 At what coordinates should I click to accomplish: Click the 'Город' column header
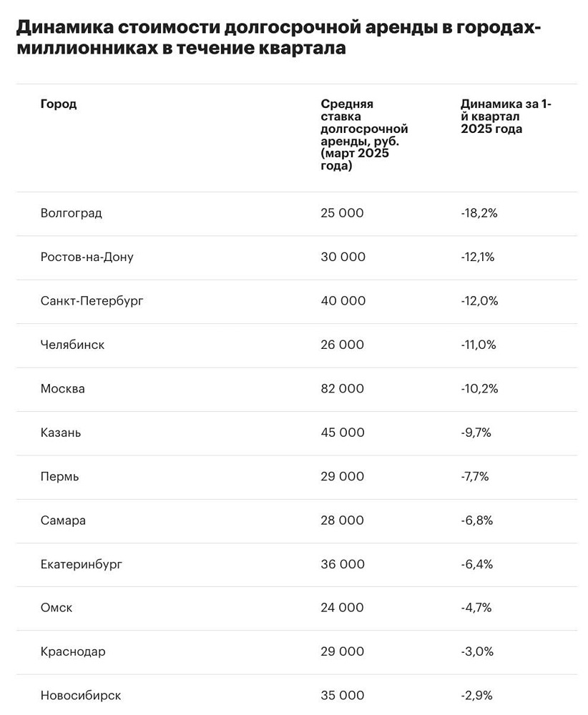click(59, 104)
